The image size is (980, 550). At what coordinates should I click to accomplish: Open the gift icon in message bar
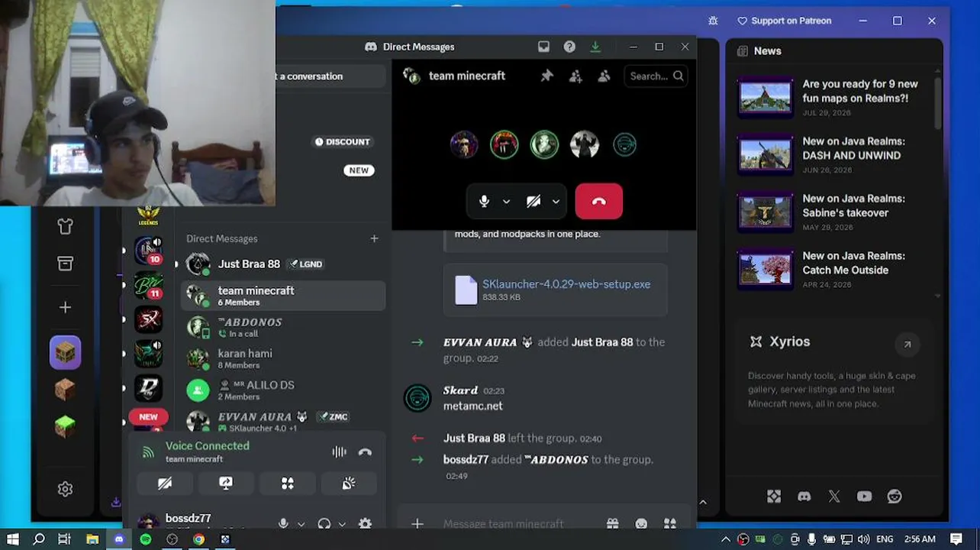click(x=612, y=523)
